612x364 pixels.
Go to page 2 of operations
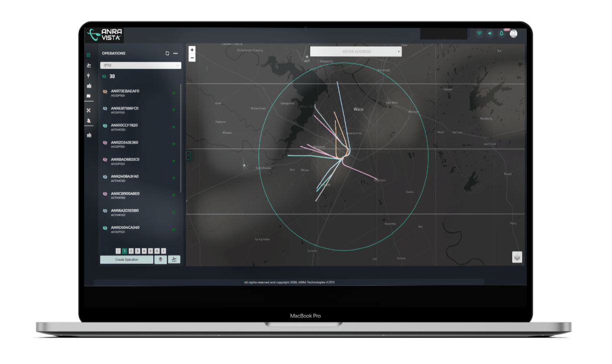tap(131, 251)
